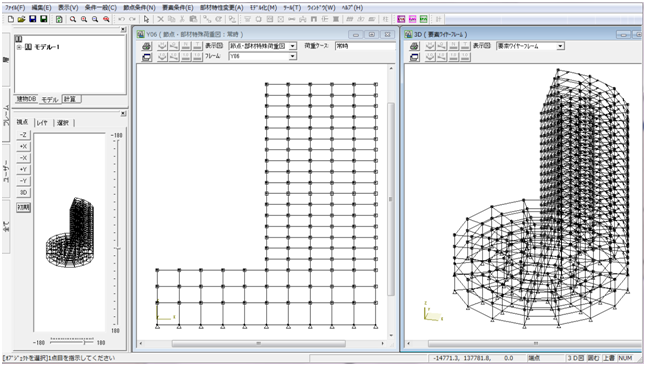Open the ヘルプ(H) menu
Viewport: 646px width, 366px height.
coord(352,7)
